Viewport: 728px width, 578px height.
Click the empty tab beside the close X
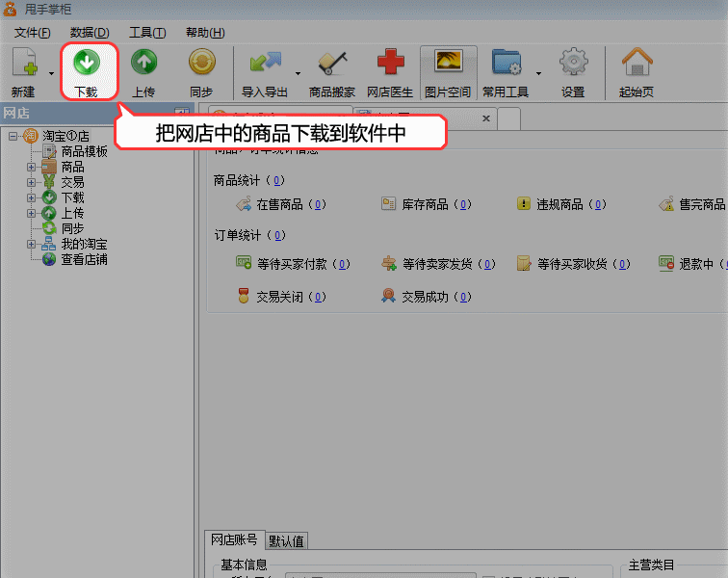(508, 118)
